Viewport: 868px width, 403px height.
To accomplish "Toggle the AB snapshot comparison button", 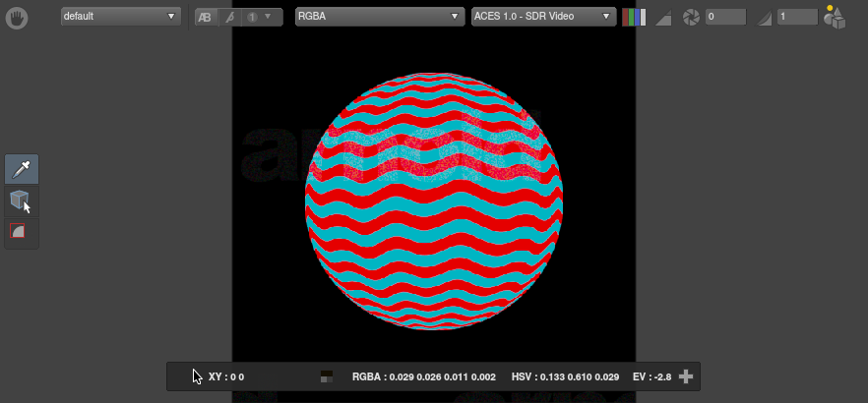I will click(x=205, y=18).
